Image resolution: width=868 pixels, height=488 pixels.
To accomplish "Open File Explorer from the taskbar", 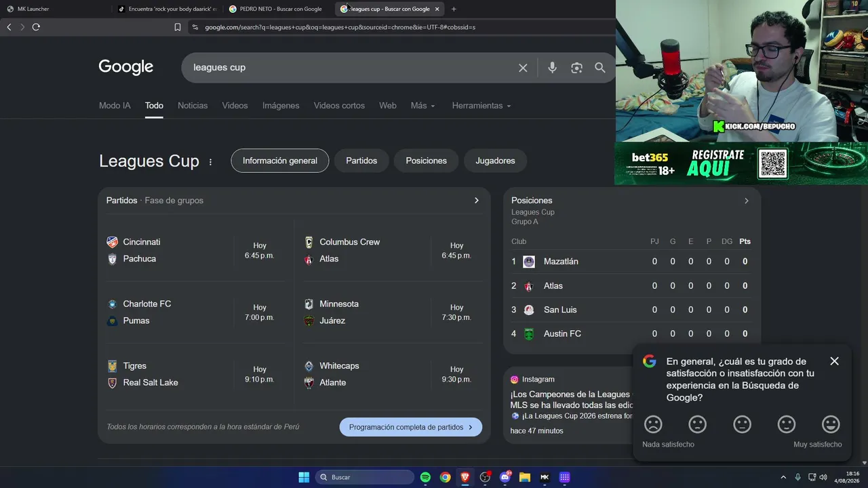I will (x=525, y=477).
